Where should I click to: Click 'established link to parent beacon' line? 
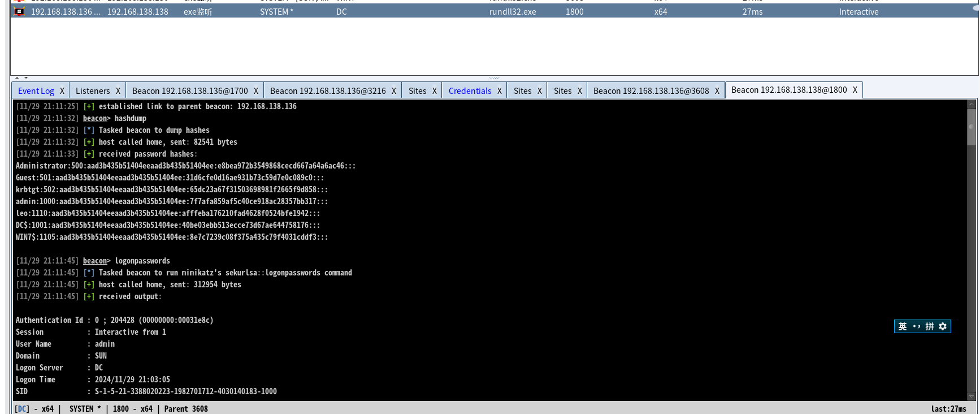coord(156,106)
